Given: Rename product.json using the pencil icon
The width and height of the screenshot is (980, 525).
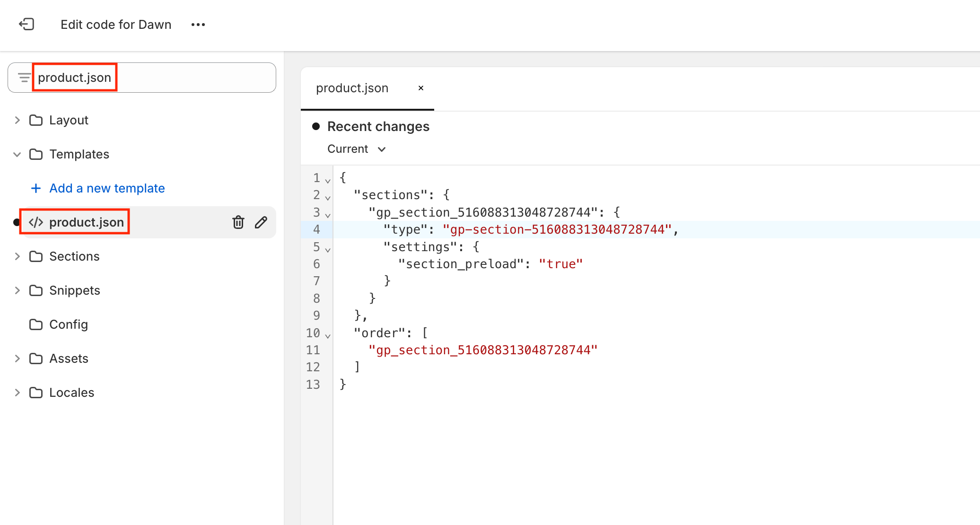Looking at the screenshot, I should [261, 222].
